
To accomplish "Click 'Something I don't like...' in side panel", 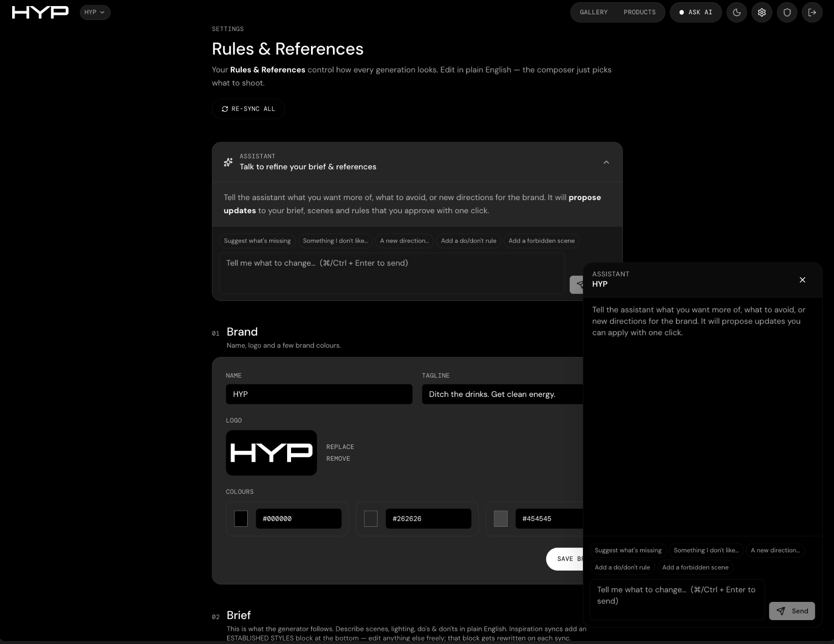I will tap(706, 550).
